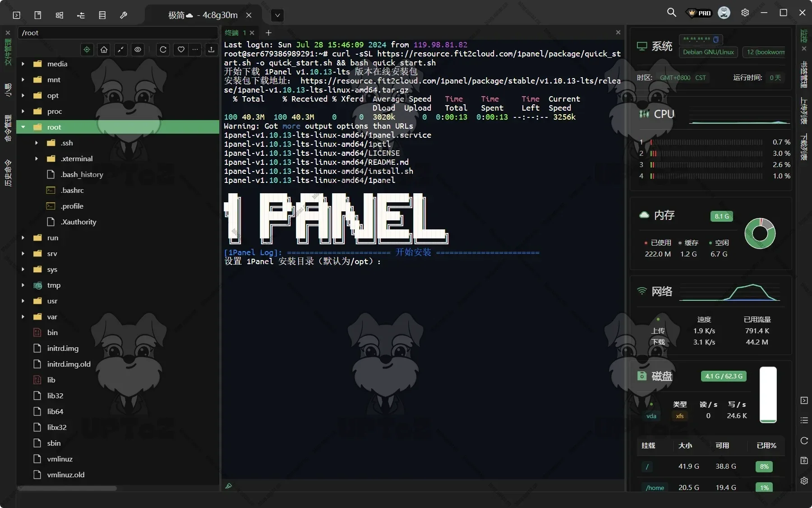Open the three-dots more menu in file toolbar
This screenshot has height=508, width=812.
point(195,50)
